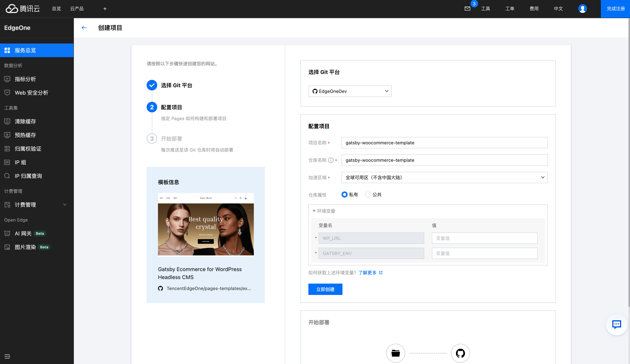Click the Tencent Cloud logo
630x364 pixels.
tap(23, 9)
